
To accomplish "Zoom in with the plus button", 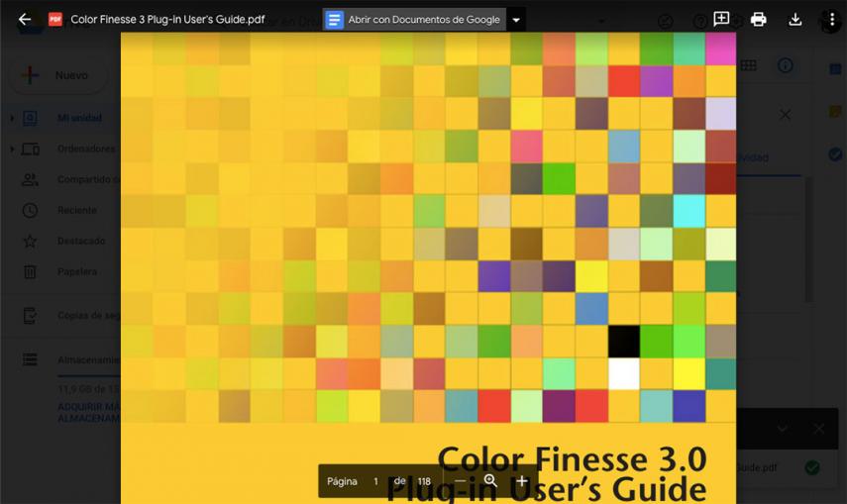I will pos(522,481).
